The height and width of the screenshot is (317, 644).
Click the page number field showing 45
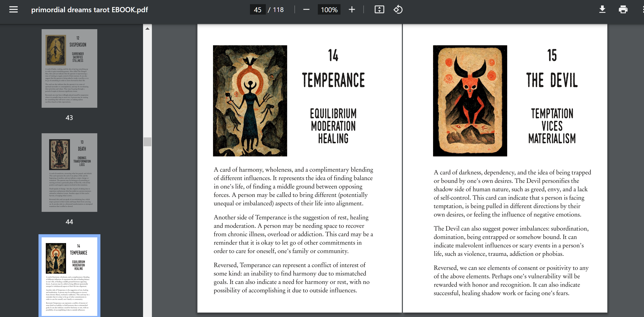(257, 10)
